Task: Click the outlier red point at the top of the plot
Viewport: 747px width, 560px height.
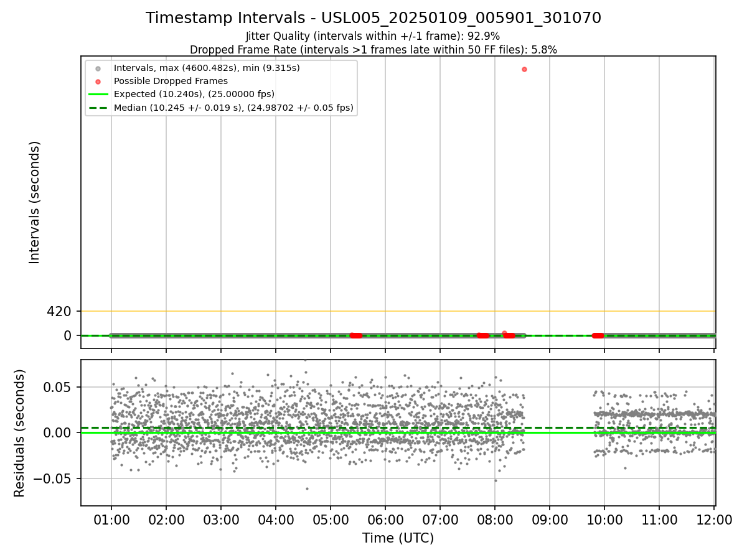Action: pos(524,69)
